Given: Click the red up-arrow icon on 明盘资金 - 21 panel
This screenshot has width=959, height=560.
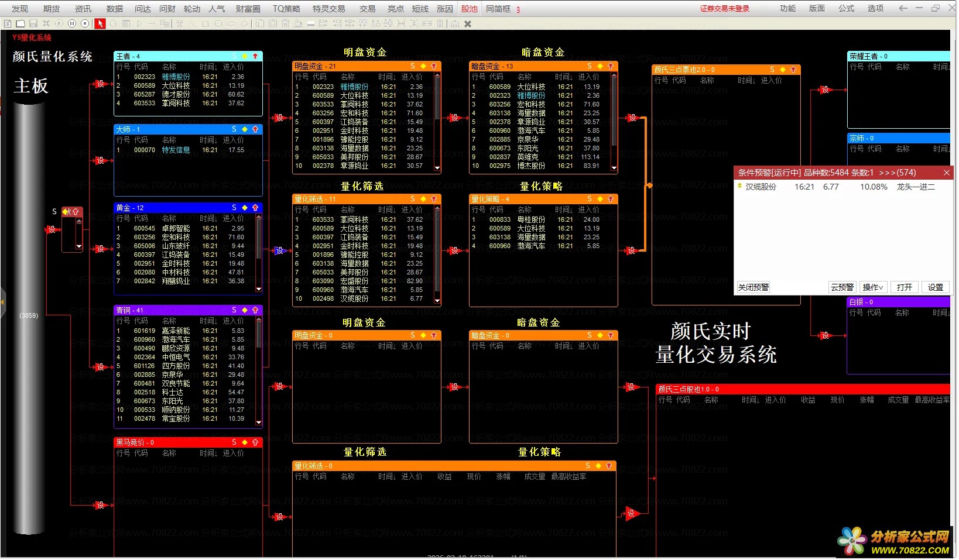Looking at the screenshot, I should tap(434, 67).
